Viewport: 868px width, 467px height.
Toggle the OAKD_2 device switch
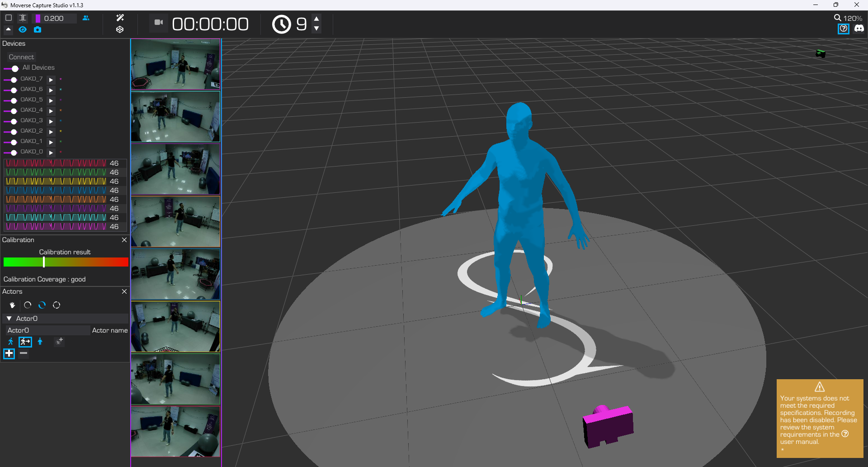pos(10,132)
